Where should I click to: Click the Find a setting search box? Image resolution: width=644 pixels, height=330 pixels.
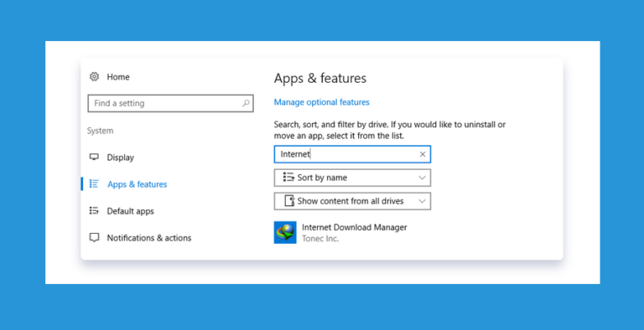pos(170,103)
